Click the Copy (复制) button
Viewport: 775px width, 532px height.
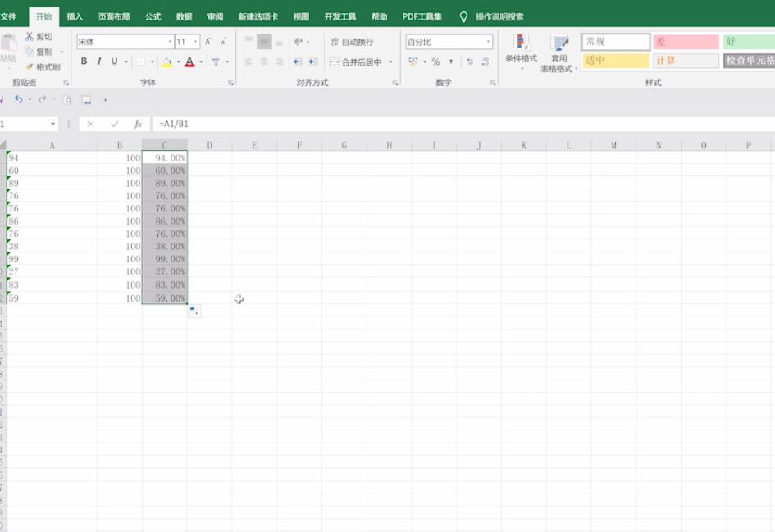click(x=39, y=52)
